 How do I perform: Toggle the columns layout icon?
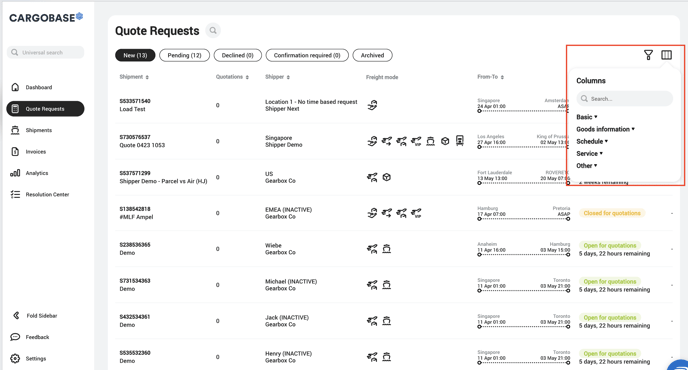(x=666, y=55)
